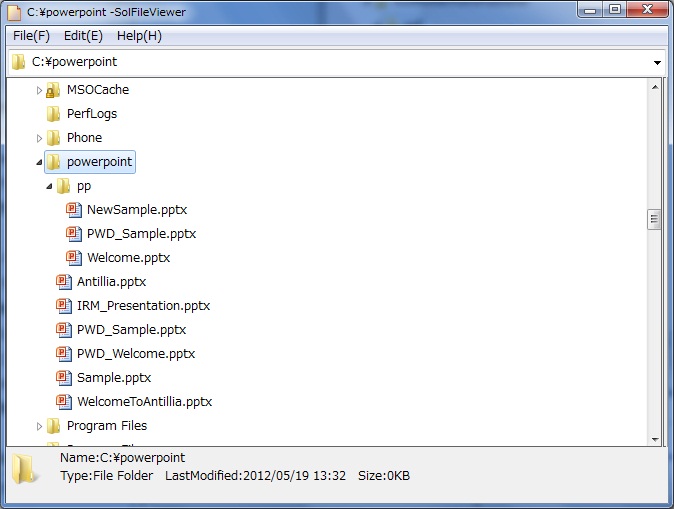Collapse the pp subfolder node
Viewport: 674px width, 509px height.
(49, 187)
